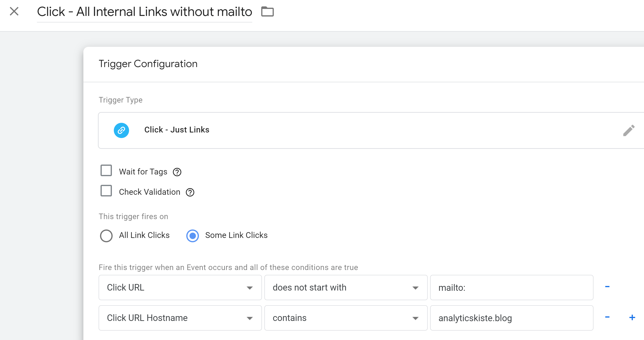The height and width of the screenshot is (340, 644).
Task: Open the 'does not start with' operator dropdown
Action: tap(346, 288)
